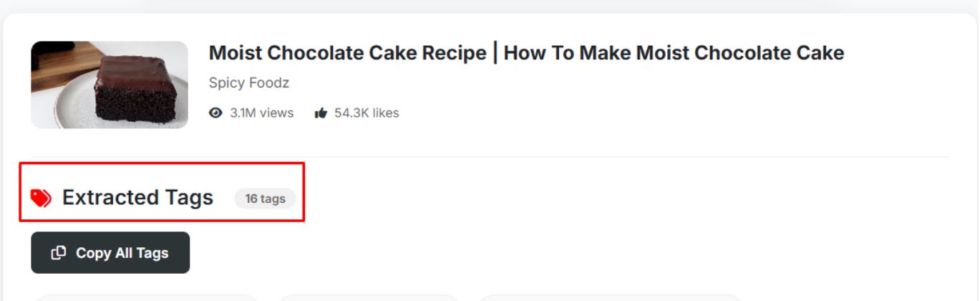Screen dimensions: 980x301
Task: Click the divider line above Extracted Tags
Action: pos(490,157)
